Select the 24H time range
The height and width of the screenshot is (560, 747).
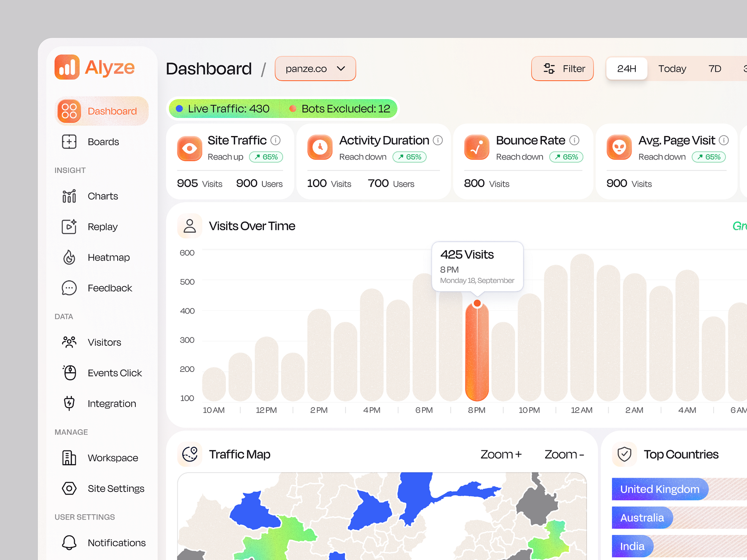(626, 69)
